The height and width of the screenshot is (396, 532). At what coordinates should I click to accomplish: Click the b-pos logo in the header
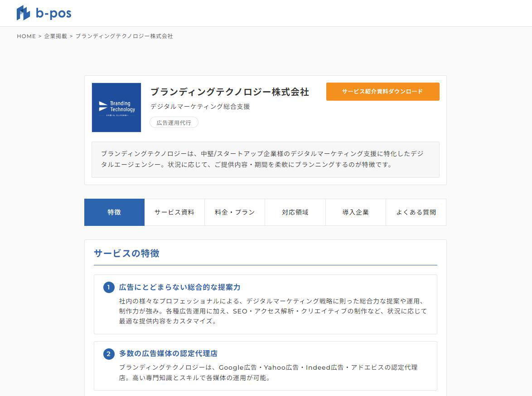(x=44, y=13)
